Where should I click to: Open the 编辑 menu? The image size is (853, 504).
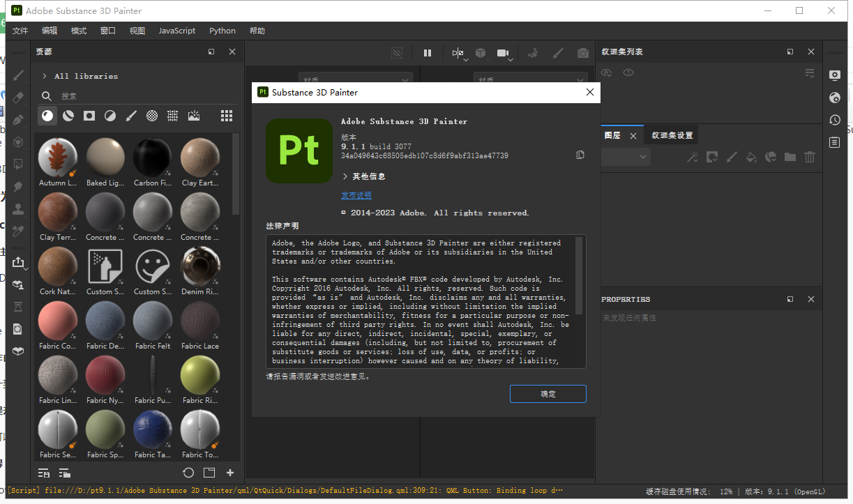[x=50, y=31]
